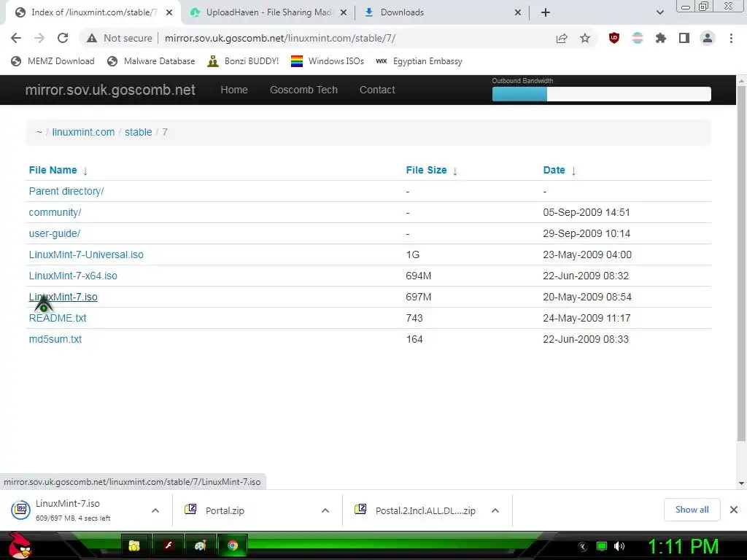Viewport: 747px width, 560px height.
Task: Open the Extensions puzzle menu
Action: tap(661, 38)
